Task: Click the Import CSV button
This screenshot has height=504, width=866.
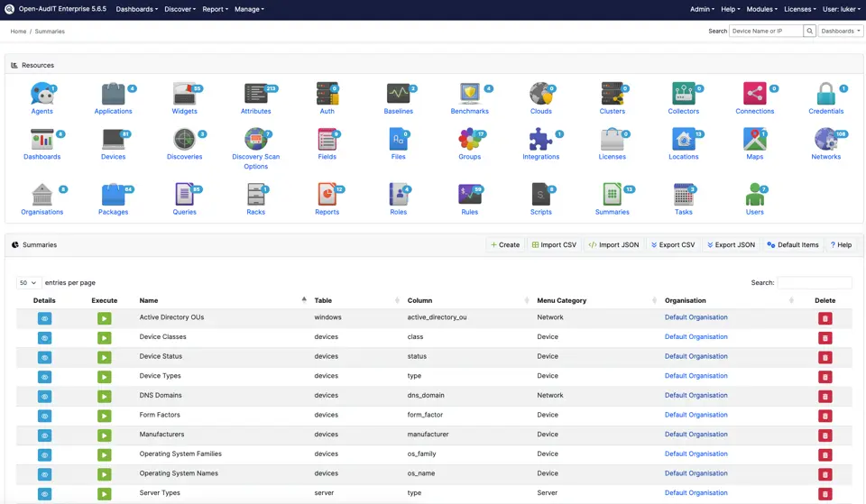Action: pos(554,244)
